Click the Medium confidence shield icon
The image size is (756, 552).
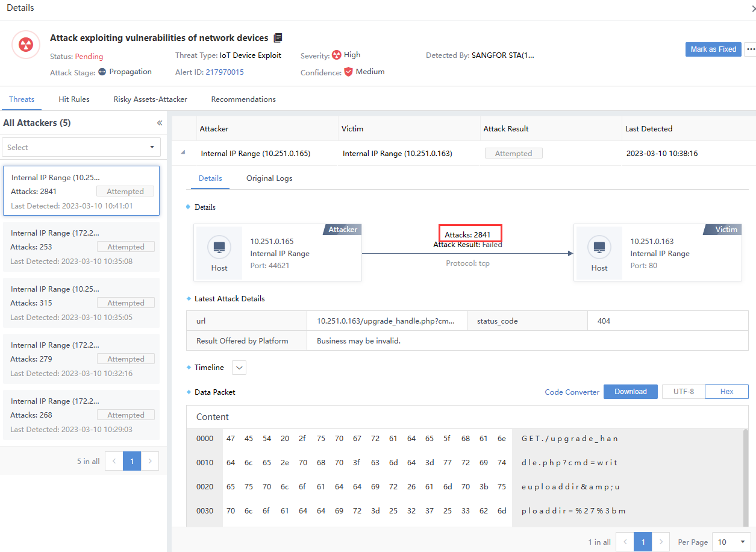[x=348, y=72]
